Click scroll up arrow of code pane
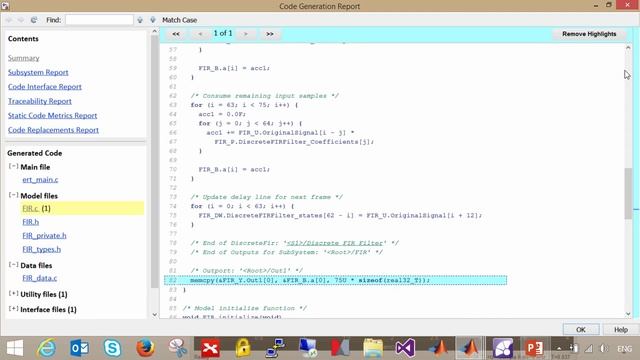Image resolution: width=640 pixels, height=360 pixels. click(x=628, y=48)
